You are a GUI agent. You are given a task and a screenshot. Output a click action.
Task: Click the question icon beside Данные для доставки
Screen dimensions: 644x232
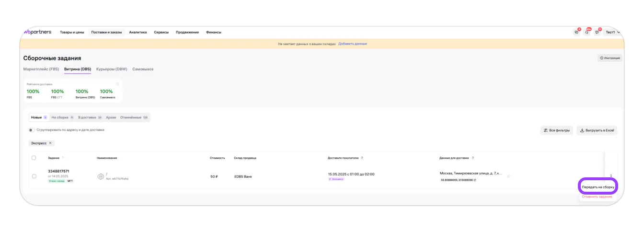point(473,158)
